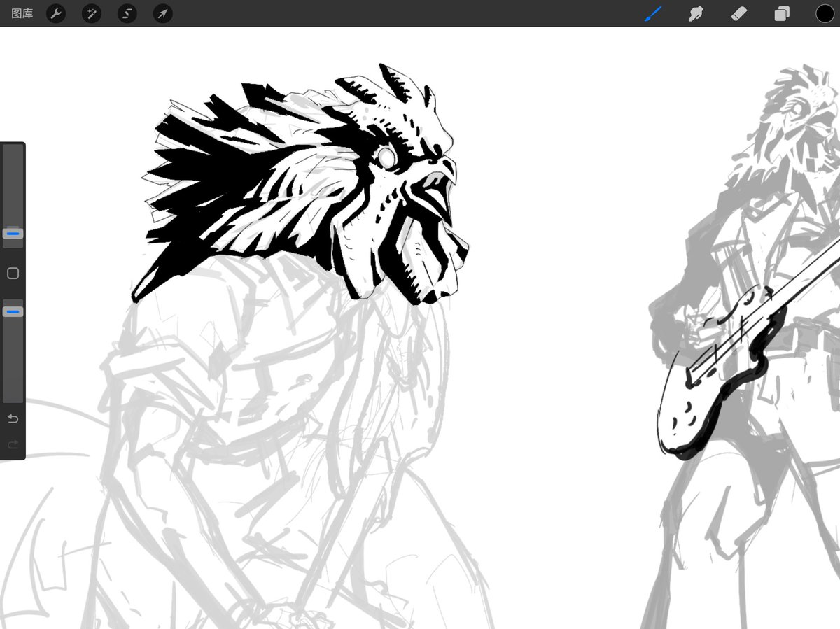
Task: Select the Smudge tool
Action: coord(696,13)
